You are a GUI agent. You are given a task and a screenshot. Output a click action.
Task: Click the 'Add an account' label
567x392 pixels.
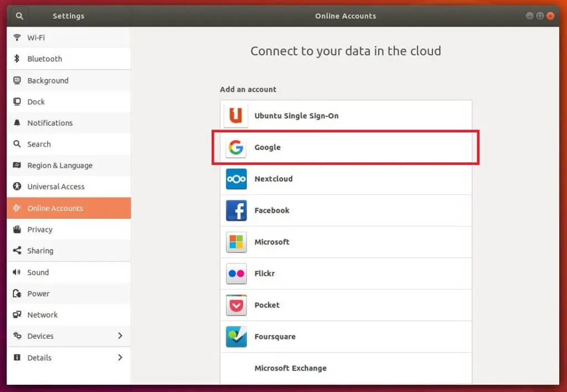248,89
